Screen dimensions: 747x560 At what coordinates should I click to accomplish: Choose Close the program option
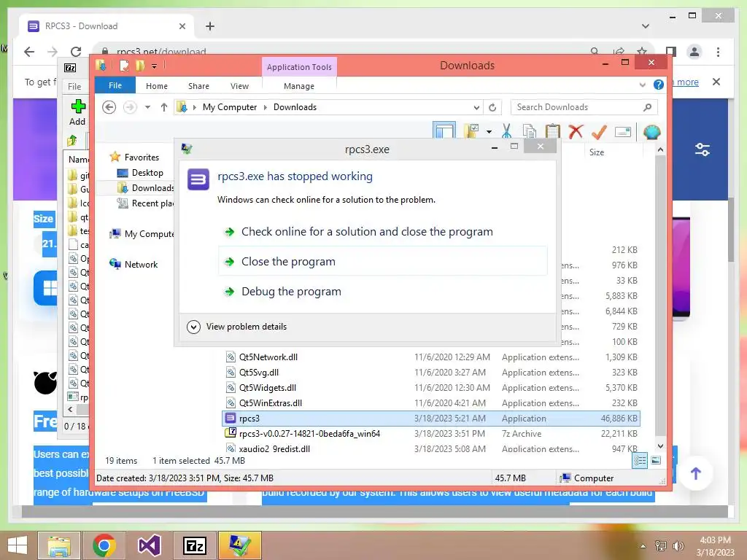pyautogui.click(x=383, y=262)
